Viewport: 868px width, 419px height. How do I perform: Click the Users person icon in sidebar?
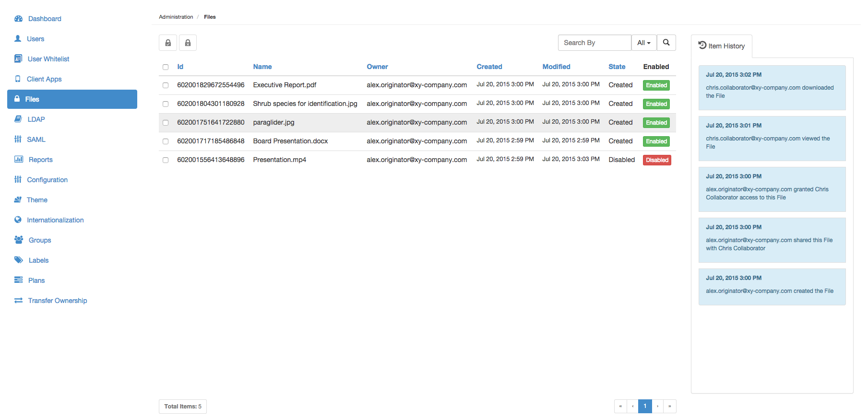(x=18, y=39)
